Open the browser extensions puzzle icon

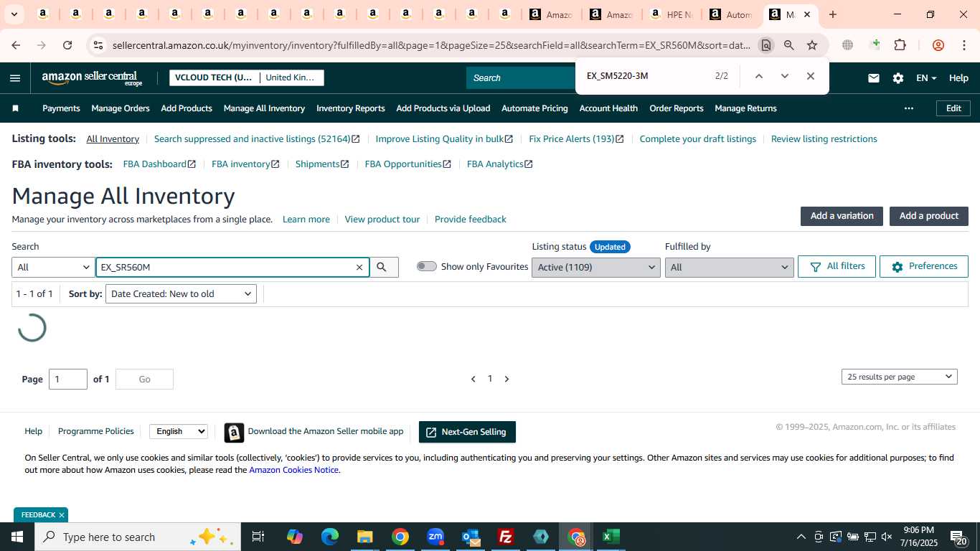click(x=900, y=45)
